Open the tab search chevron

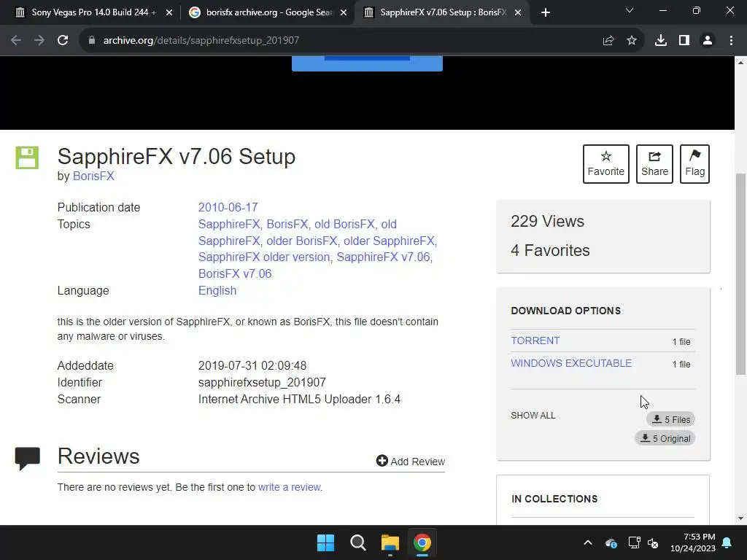[630, 10]
